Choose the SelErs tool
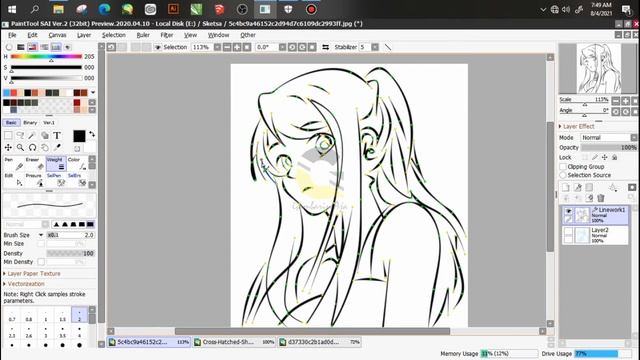640x360 pixels. tap(77, 180)
